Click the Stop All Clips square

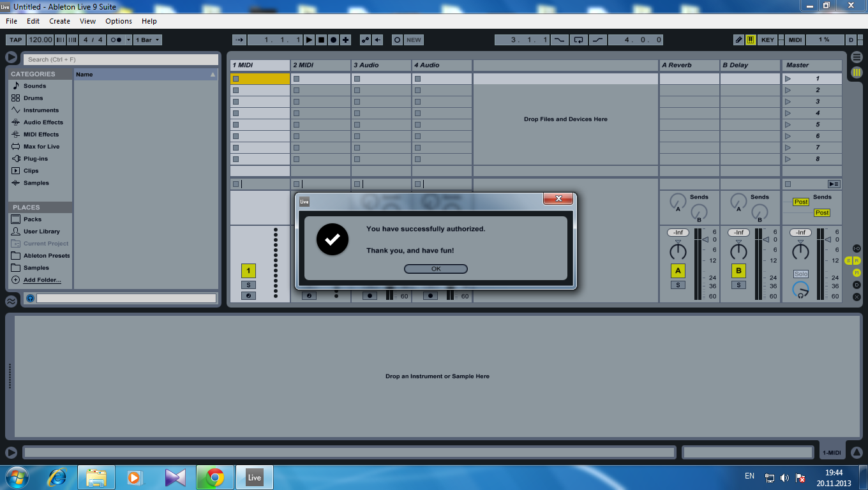tap(788, 184)
